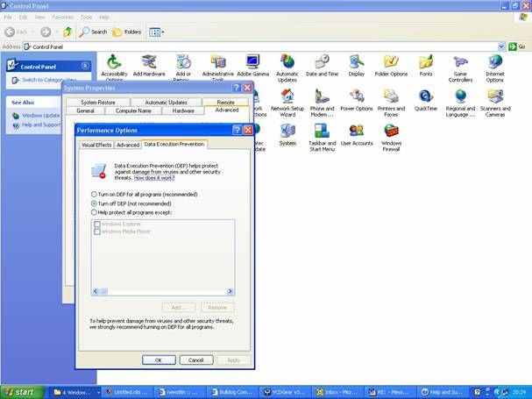Click the Go button beside address bar
Image resolution: width=532 pixels, height=399 pixels.
(518, 46)
